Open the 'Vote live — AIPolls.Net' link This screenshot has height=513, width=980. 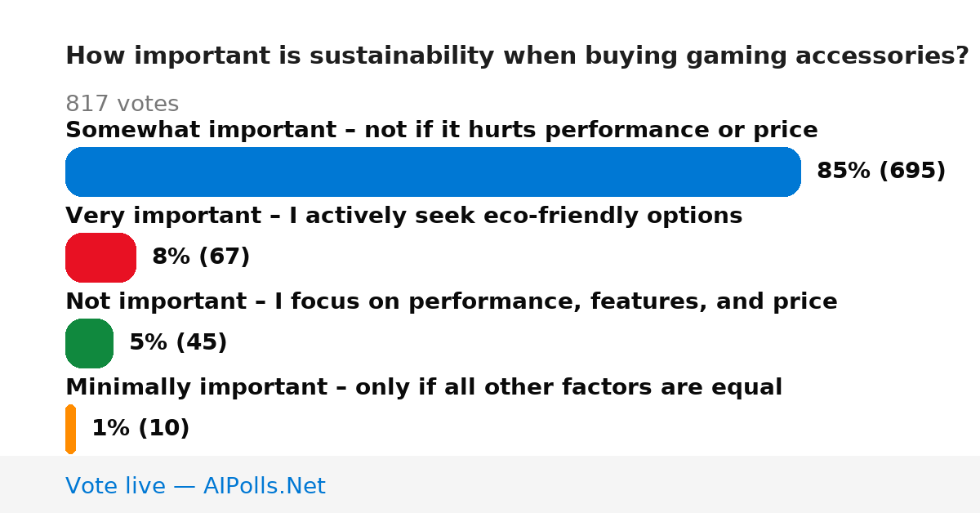[195, 487]
